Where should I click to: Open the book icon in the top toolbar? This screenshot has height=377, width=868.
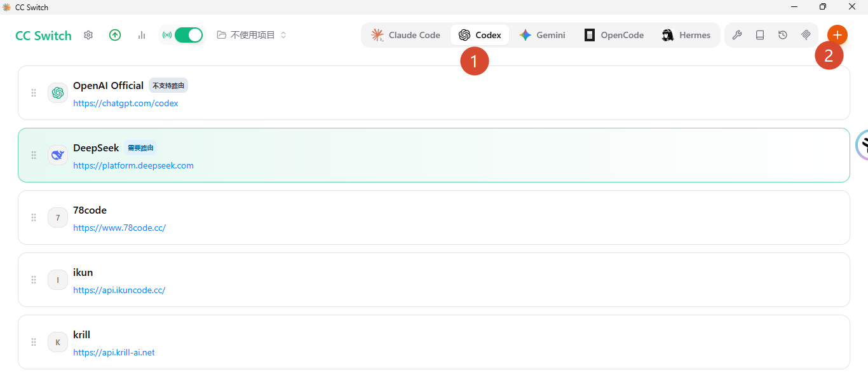point(760,35)
